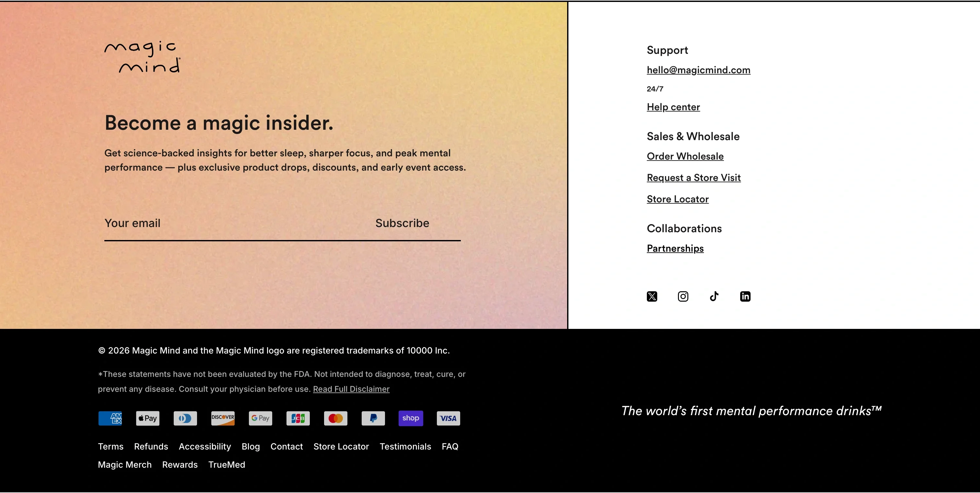Open the TikTok social icon
Screen dimensions: 980x493
(714, 296)
